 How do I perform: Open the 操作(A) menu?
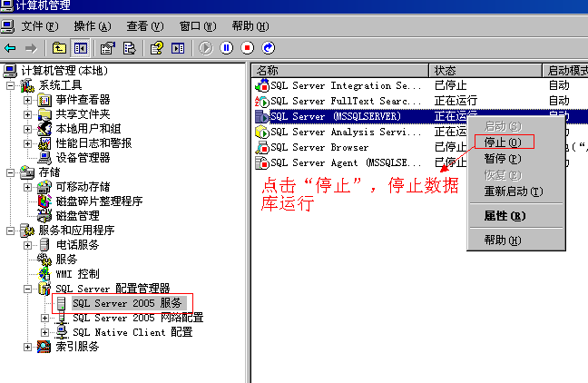point(93,26)
